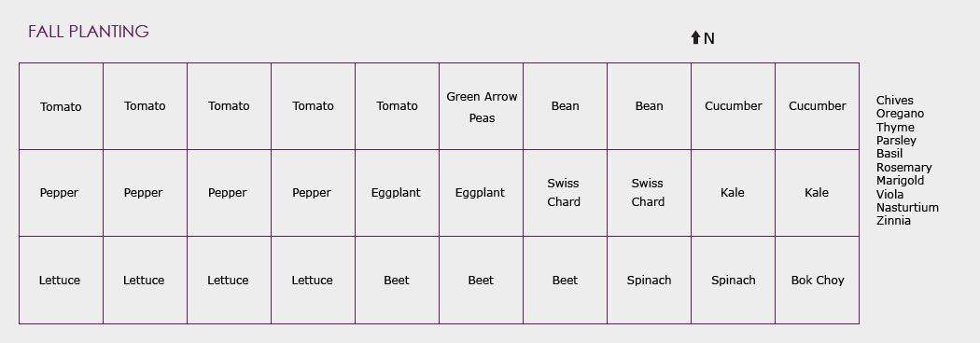Select the Green Arrow Peas cell
Screen dimensions: 980x343
482,106
